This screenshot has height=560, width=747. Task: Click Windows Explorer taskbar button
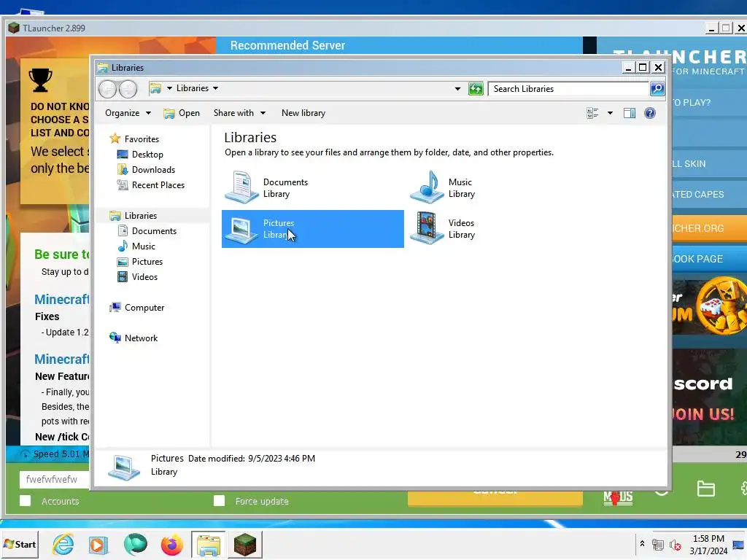(208, 545)
